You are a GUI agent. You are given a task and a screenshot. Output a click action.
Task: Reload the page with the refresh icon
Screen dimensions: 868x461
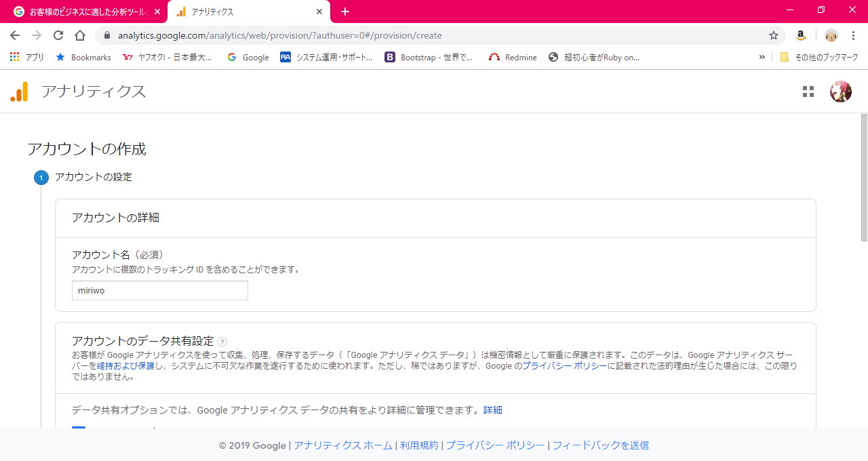click(x=58, y=35)
